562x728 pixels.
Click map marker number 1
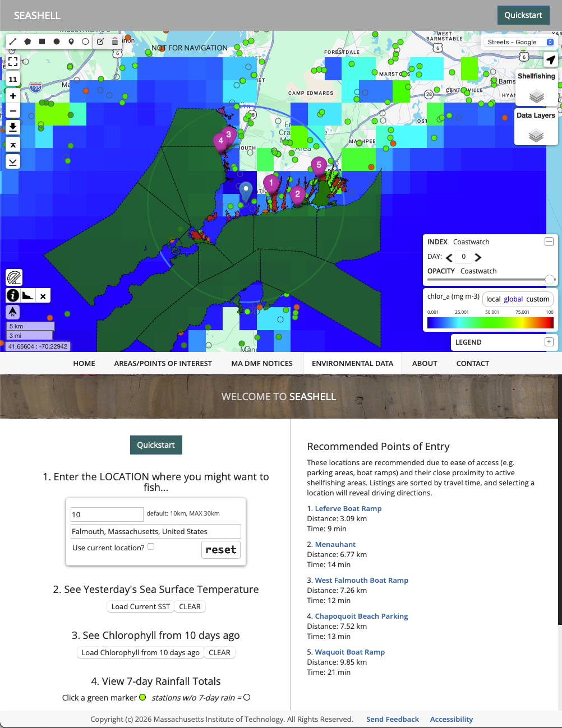click(x=271, y=184)
